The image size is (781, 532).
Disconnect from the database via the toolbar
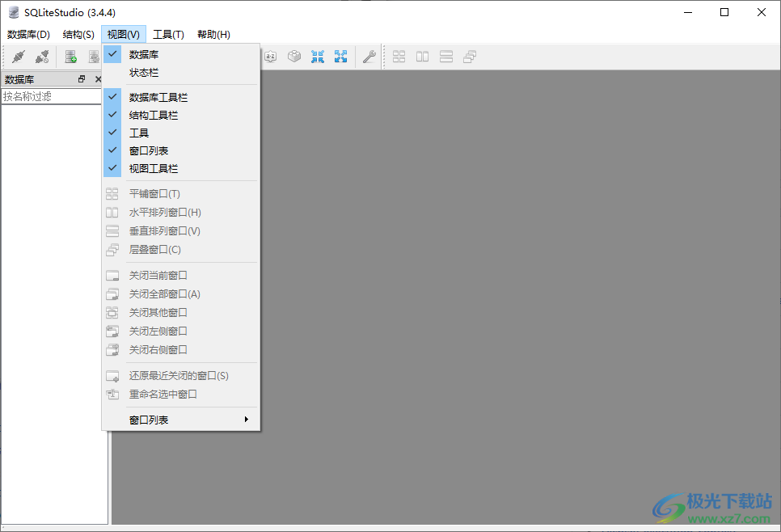tap(42, 57)
